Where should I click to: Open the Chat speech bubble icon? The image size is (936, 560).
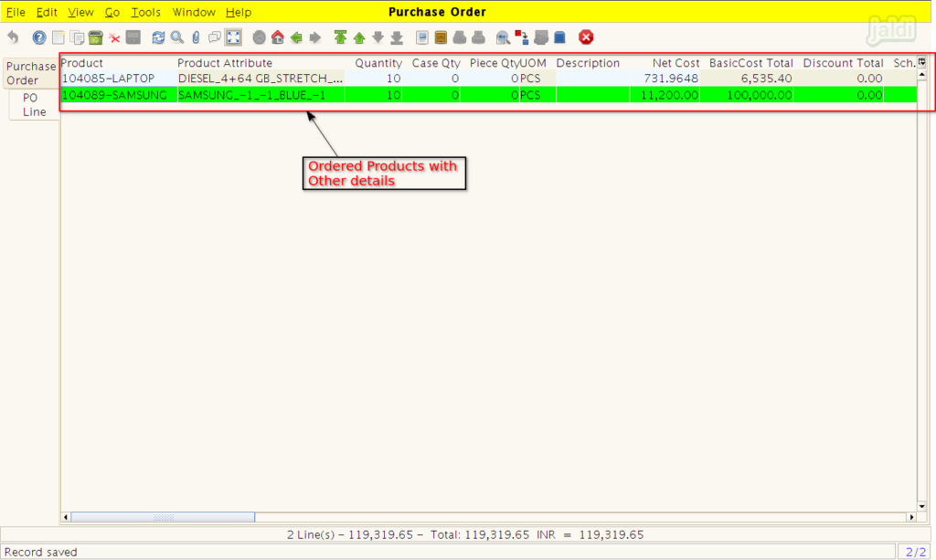click(214, 37)
